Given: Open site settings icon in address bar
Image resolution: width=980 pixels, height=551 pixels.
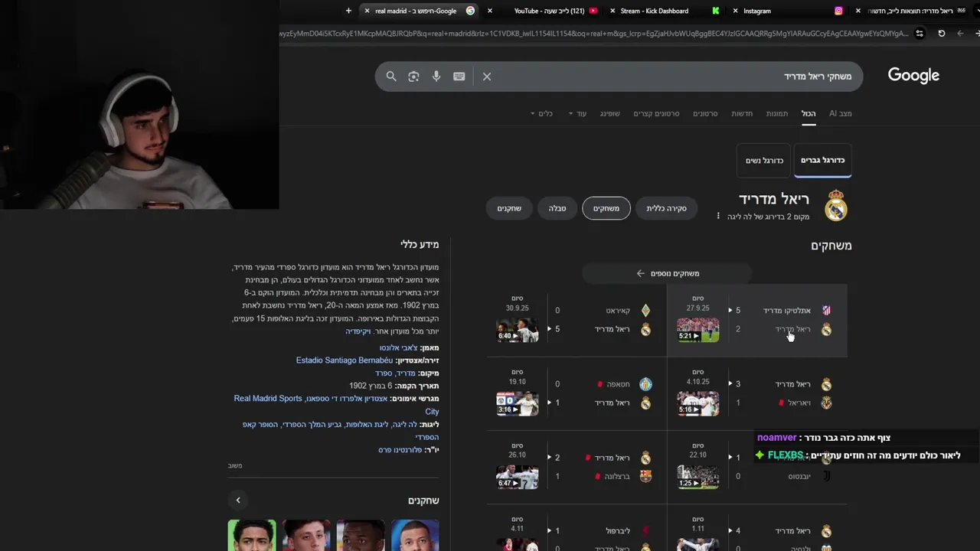Looking at the screenshot, I should pyautogui.click(x=920, y=34).
